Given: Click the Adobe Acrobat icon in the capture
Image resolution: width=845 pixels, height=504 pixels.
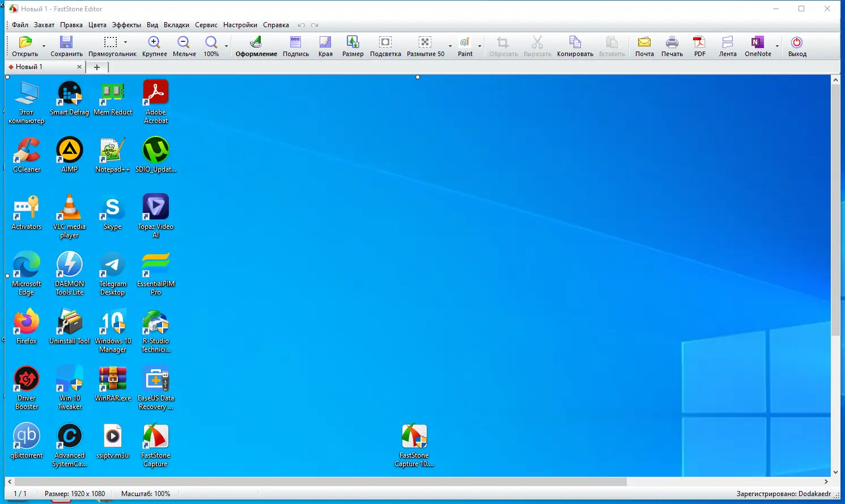Looking at the screenshot, I should point(156,101).
